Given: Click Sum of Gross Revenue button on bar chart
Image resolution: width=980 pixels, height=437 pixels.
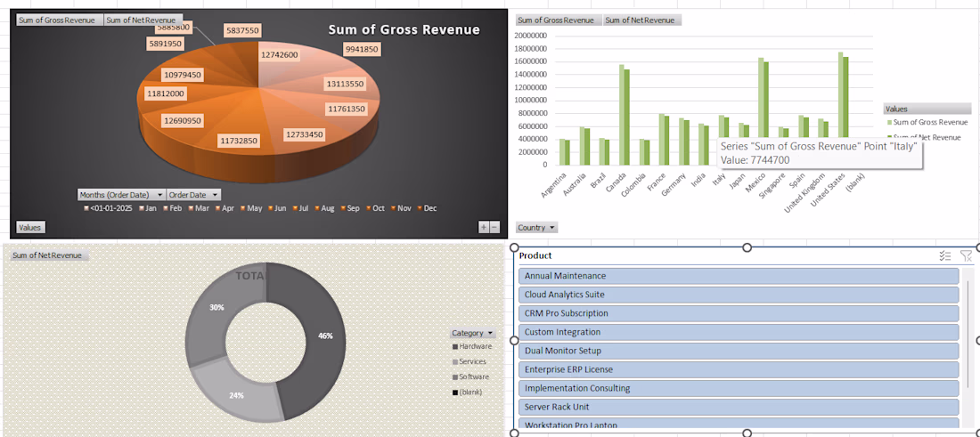Looking at the screenshot, I should coord(559,20).
